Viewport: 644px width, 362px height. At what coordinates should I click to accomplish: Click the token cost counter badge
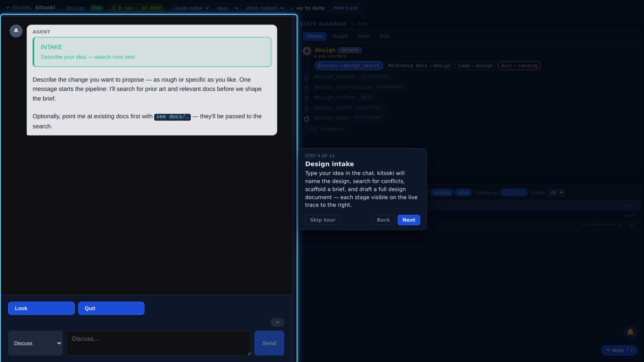(137, 8)
